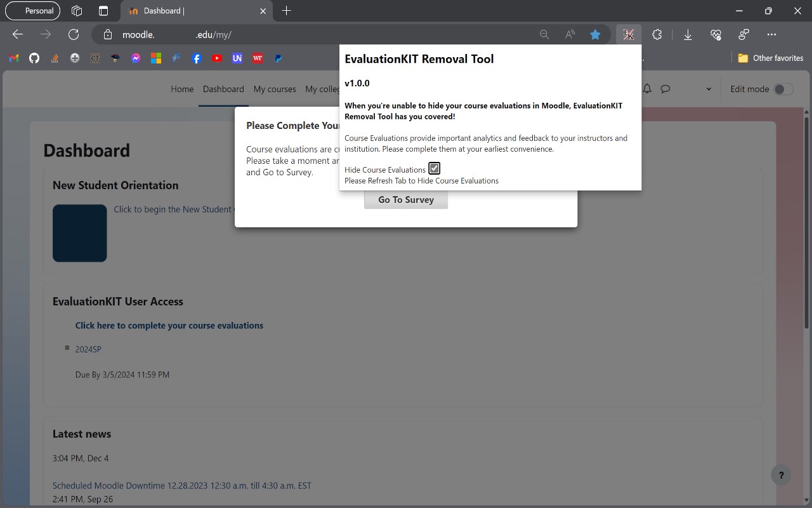This screenshot has height=508, width=812.
Task: Click the EvaluationKIT Removal Tool extension icon
Action: pyautogui.click(x=629, y=35)
